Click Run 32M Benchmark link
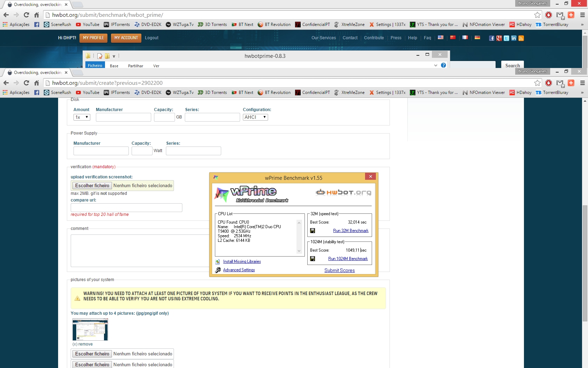 [351, 231]
